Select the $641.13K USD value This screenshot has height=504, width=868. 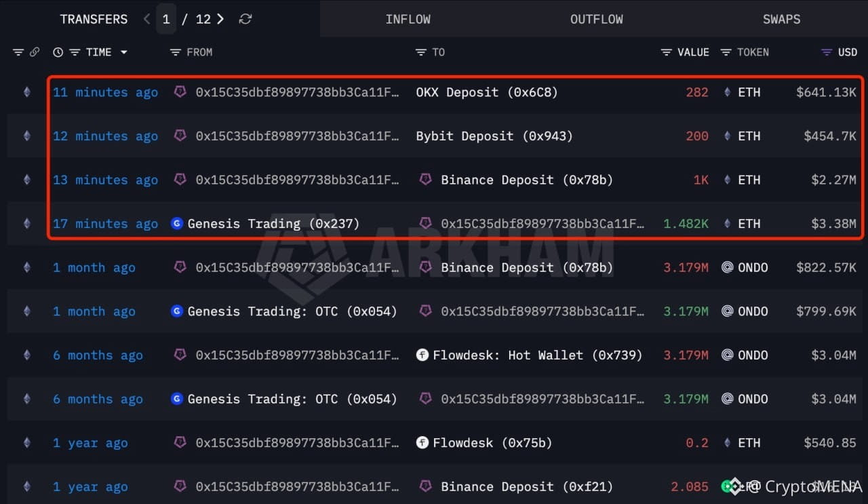pos(826,92)
